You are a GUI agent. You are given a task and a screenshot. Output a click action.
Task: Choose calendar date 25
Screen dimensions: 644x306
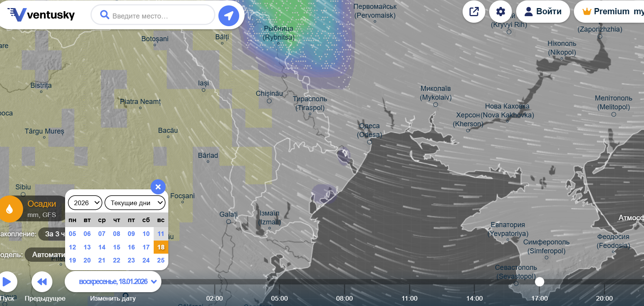(161, 260)
